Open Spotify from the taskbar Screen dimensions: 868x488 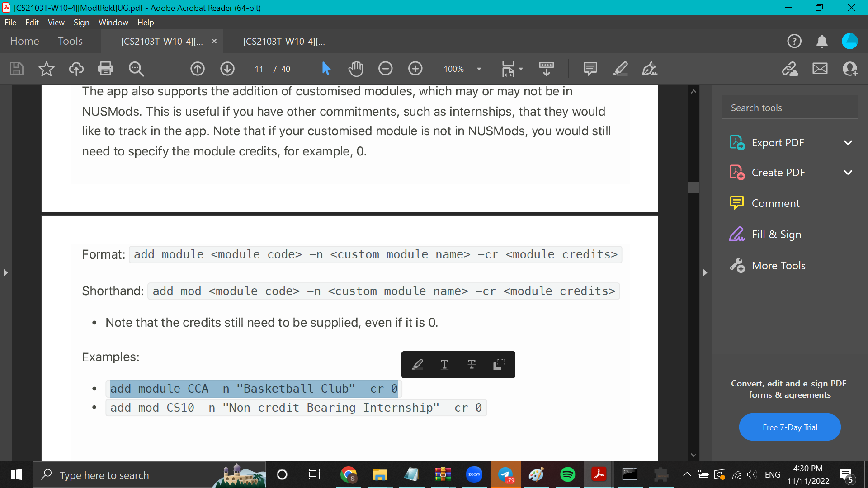point(567,474)
